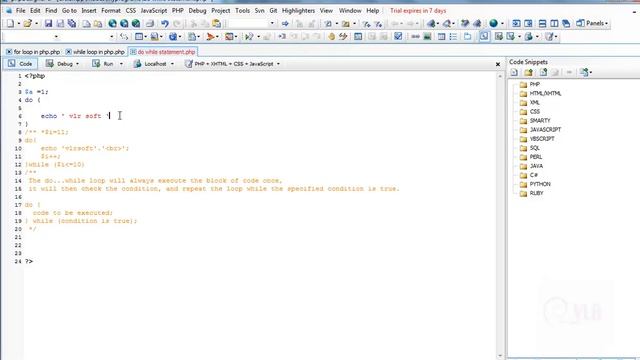Open a file using the folder icon
The height and width of the screenshot is (360, 640).
pyautogui.click(x=27, y=24)
